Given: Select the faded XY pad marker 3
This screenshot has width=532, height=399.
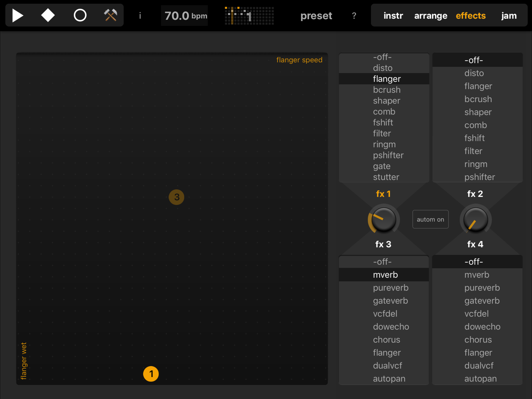Looking at the screenshot, I should click(x=177, y=197).
